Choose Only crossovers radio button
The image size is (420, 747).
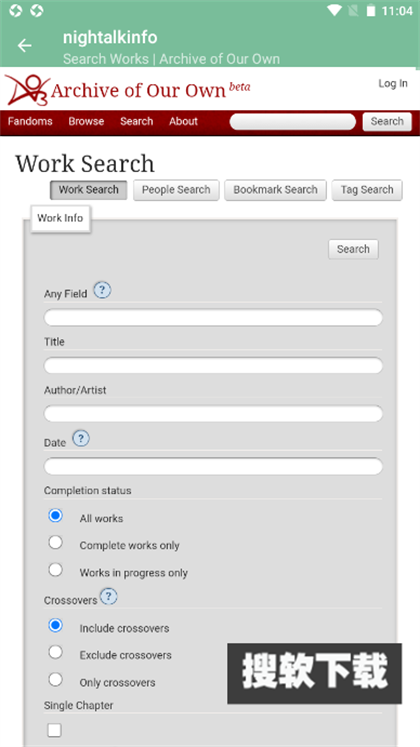pos(56,679)
